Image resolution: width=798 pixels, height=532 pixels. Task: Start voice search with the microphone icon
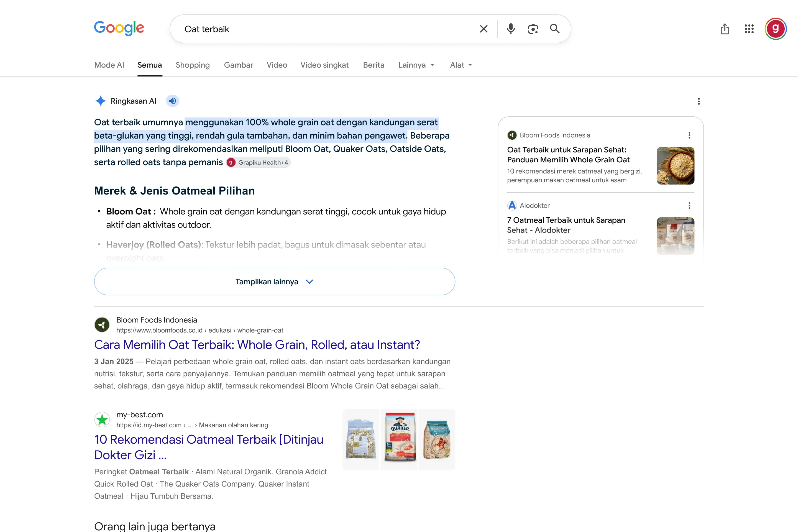pyautogui.click(x=511, y=29)
